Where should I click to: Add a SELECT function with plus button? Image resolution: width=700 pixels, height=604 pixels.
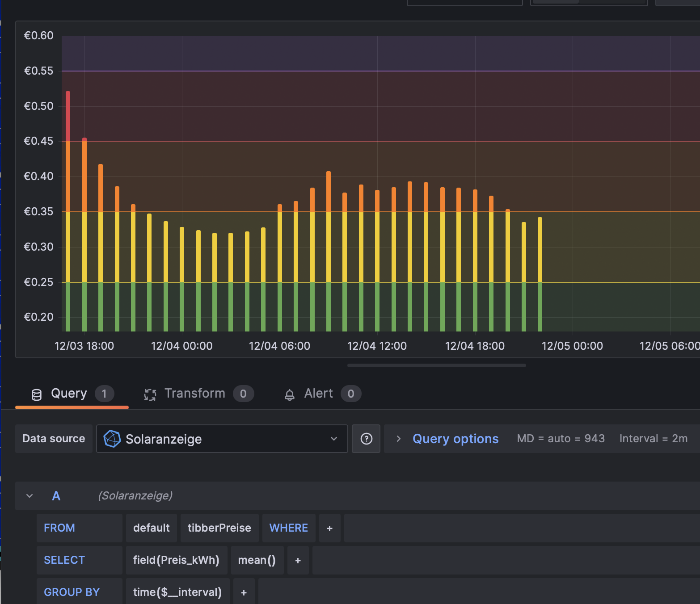point(297,560)
